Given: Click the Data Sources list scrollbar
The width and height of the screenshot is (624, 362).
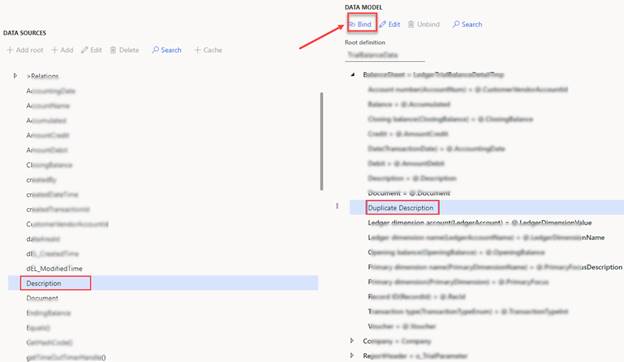Looking at the screenshot, I should click(x=322, y=141).
